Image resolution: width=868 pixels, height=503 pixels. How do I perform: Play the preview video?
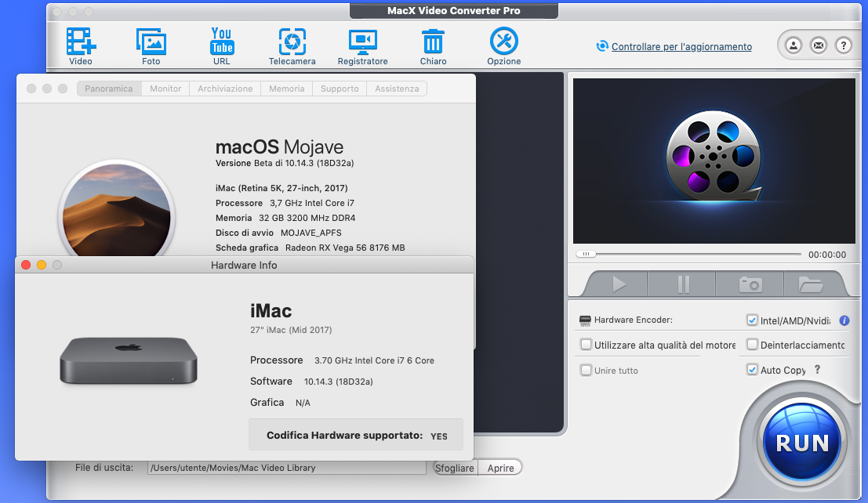[x=619, y=284]
